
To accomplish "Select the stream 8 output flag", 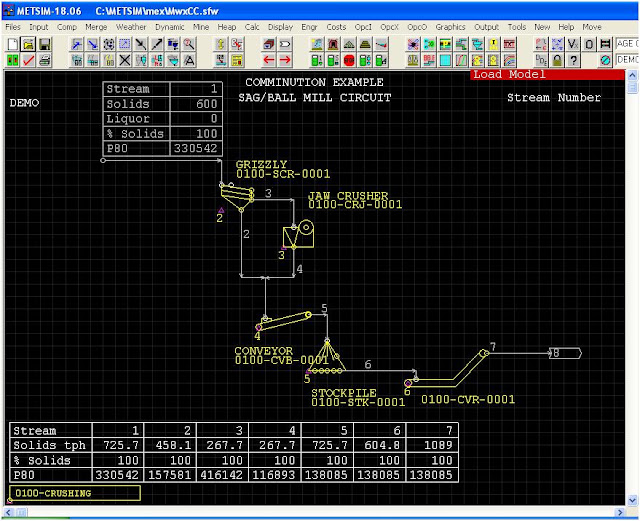I will [x=565, y=353].
